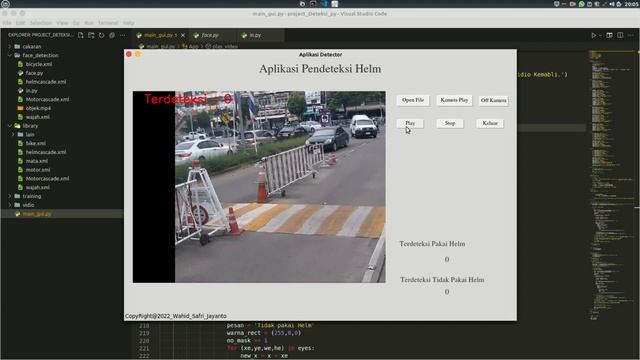The height and width of the screenshot is (360, 640).
Task: Expand the vidio folder
Action: tap(28, 205)
